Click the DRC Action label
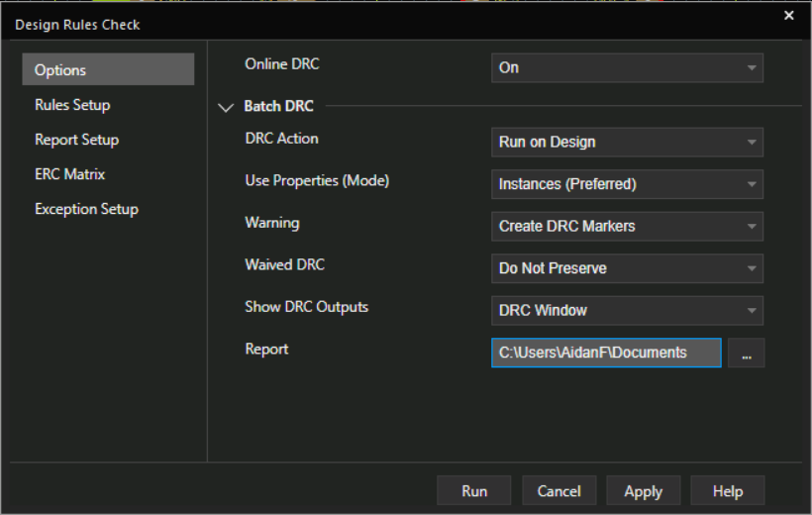This screenshot has width=812, height=515. [281, 139]
